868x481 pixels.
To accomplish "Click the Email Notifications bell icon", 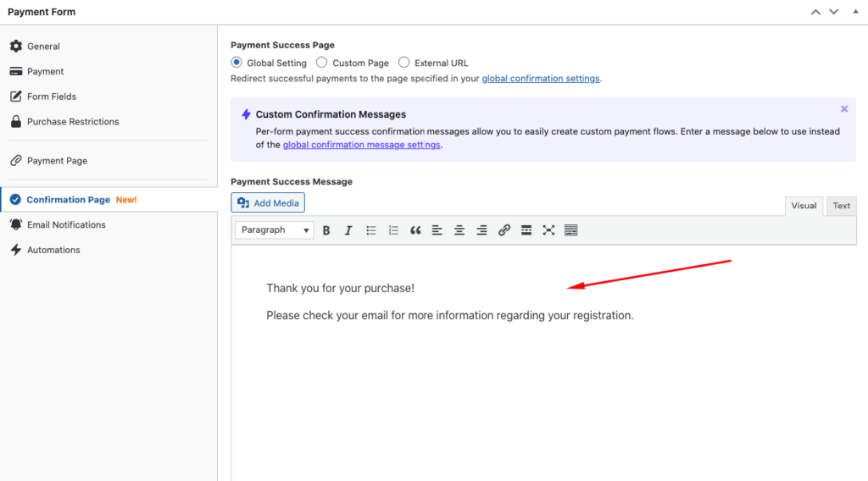I will [16, 224].
